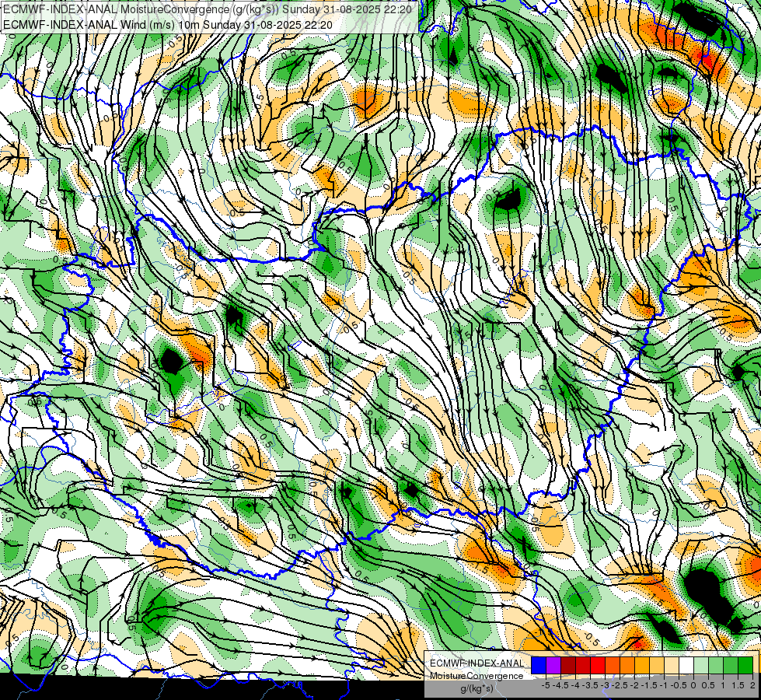761x700 pixels.
Task: Click the 'MoistureConvergence (g/(kg*s))' title line
Action: click(208, 9)
